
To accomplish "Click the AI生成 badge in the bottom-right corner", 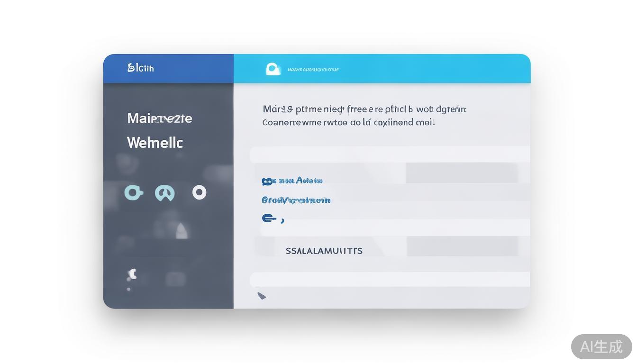I will [601, 346].
